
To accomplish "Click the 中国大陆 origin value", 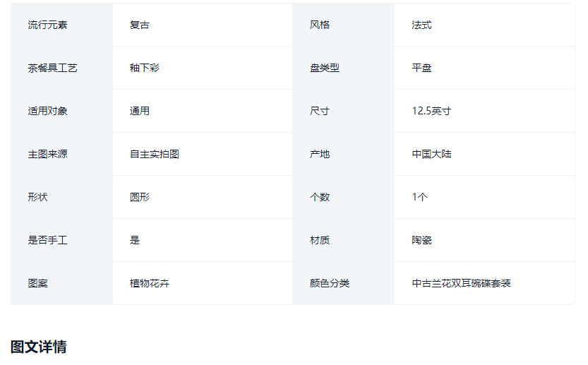I will coord(431,155).
